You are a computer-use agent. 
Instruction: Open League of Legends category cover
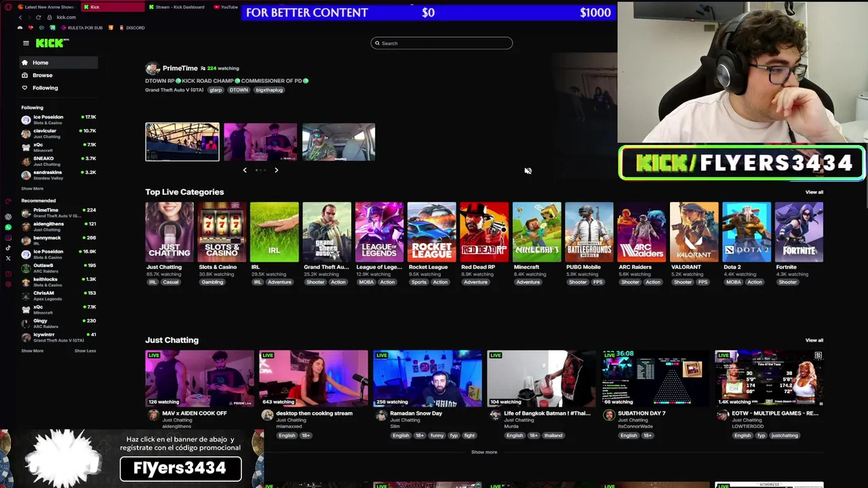(379, 232)
